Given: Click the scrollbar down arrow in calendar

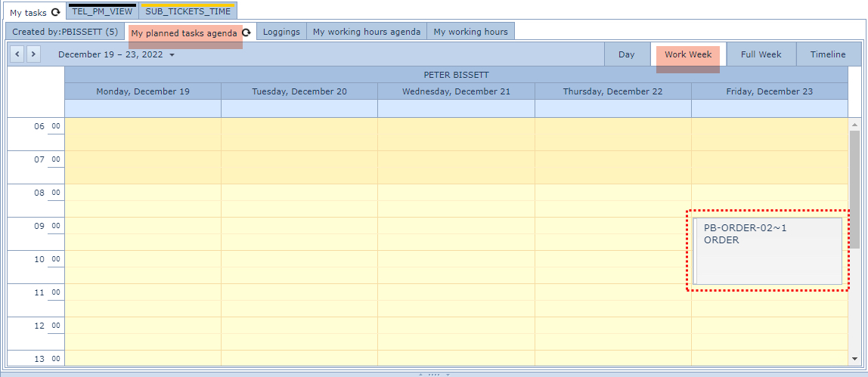Looking at the screenshot, I should [854, 359].
